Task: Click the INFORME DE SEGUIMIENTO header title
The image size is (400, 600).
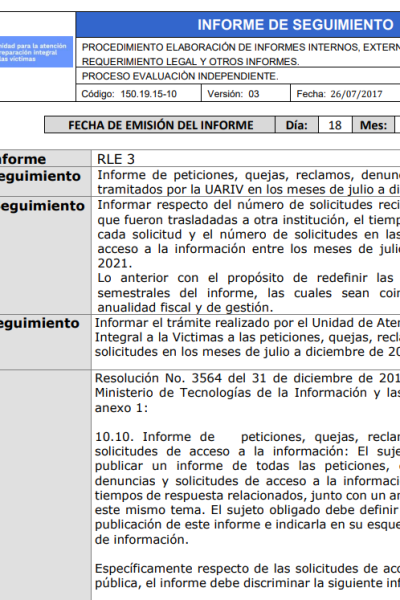Action: (295, 25)
